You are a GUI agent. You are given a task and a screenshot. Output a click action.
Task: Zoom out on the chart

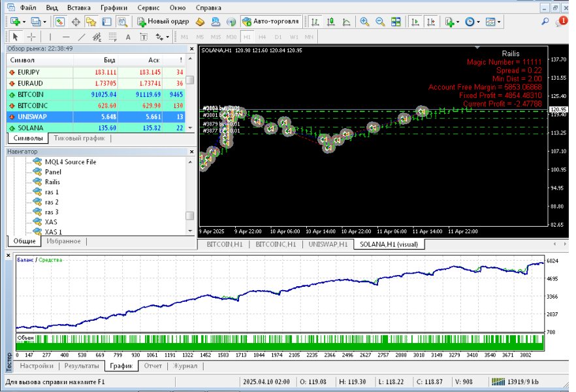(x=379, y=21)
